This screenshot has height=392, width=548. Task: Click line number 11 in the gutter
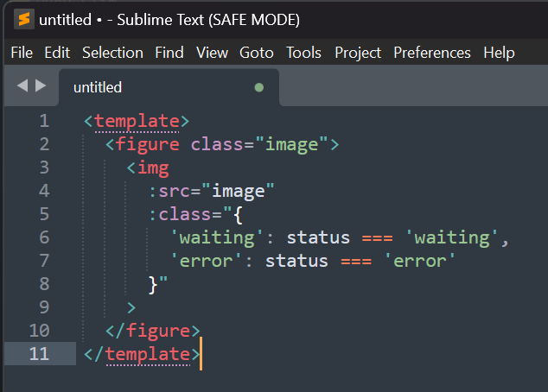pos(40,354)
